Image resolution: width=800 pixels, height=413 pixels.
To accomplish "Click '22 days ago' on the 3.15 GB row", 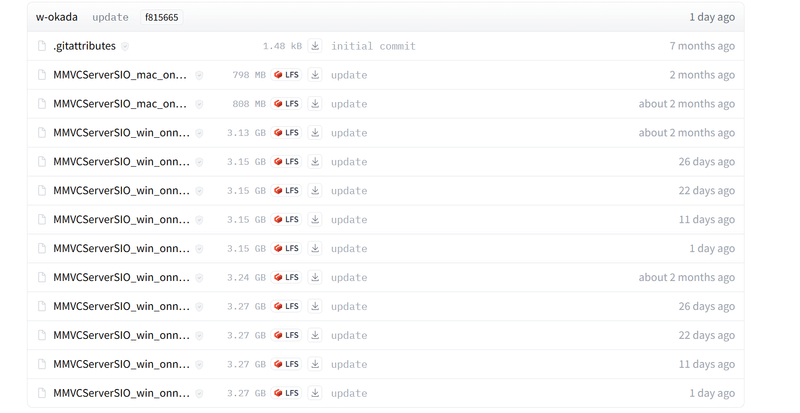I will pos(707,190).
